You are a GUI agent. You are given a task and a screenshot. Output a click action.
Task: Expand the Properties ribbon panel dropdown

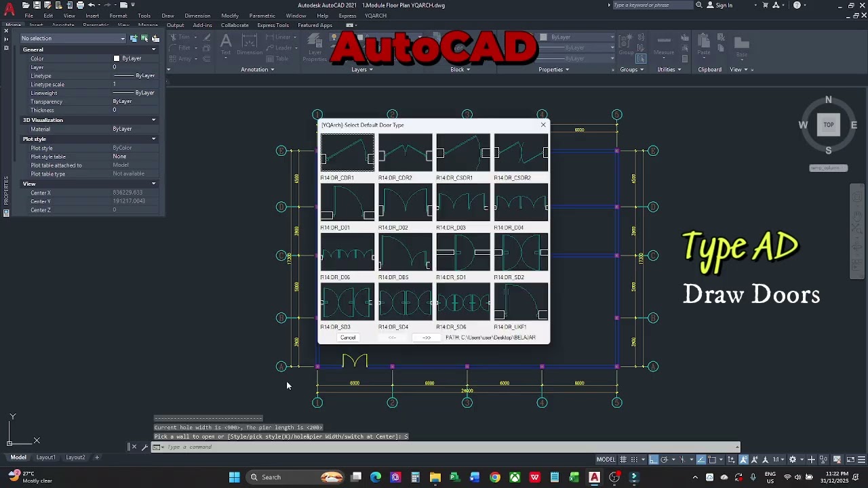point(554,69)
